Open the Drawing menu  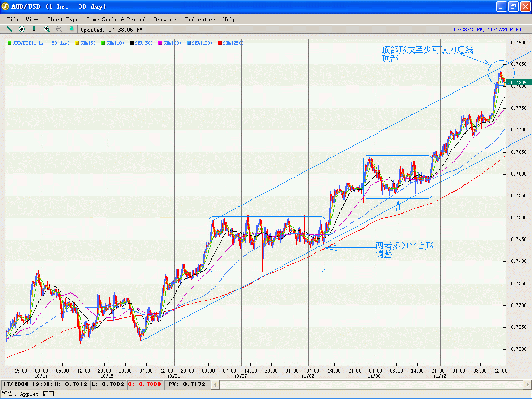coord(165,19)
